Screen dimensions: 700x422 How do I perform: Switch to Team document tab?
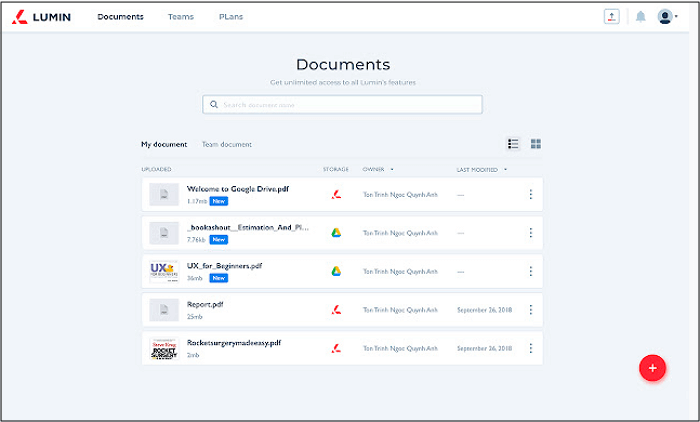point(227,144)
